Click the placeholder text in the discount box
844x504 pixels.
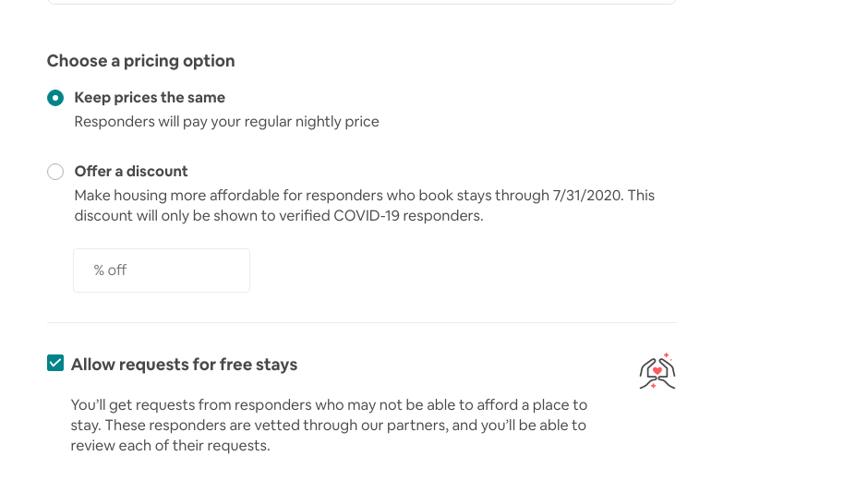click(110, 270)
